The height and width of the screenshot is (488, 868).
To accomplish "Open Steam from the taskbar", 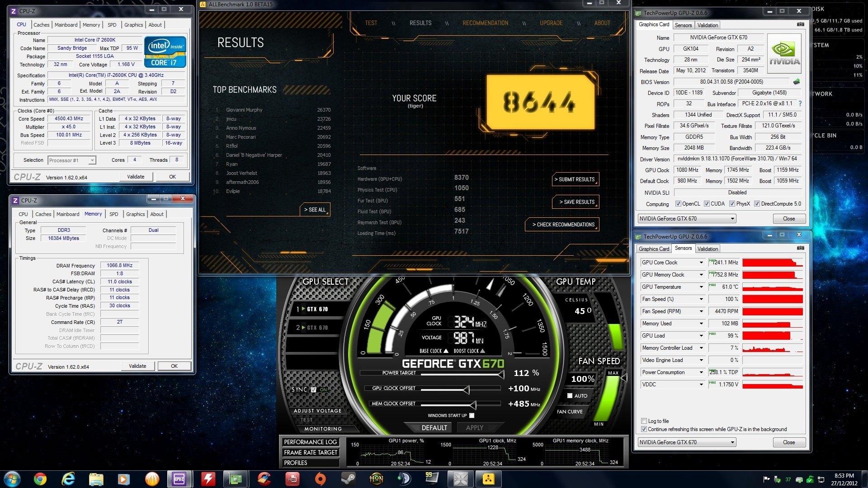I will (348, 479).
